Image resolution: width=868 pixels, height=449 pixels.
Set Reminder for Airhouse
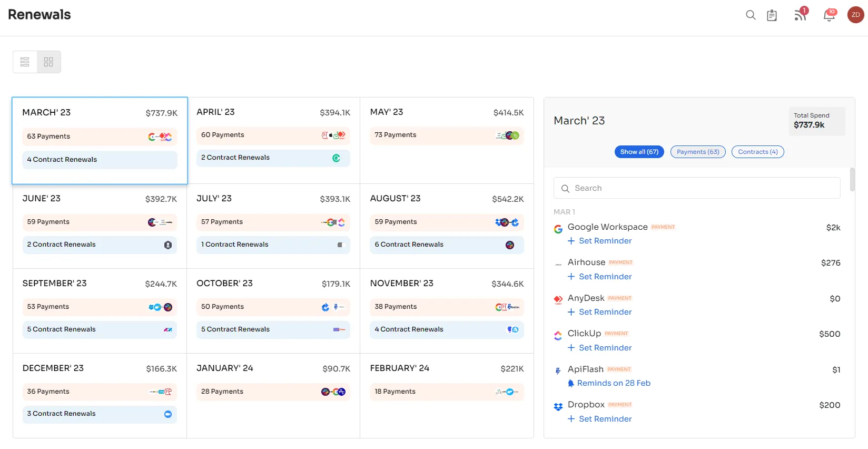pyautogui.click(x=599, y=277)
